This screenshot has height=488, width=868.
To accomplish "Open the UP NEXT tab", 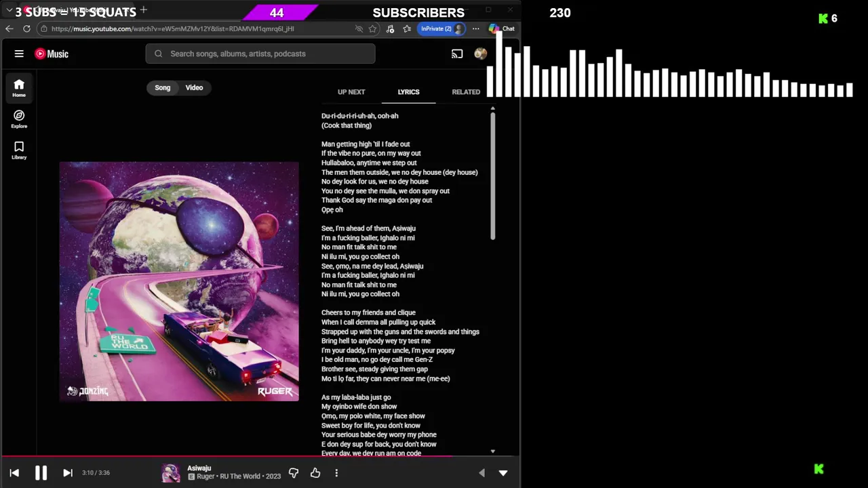I will tap(351, 91).
